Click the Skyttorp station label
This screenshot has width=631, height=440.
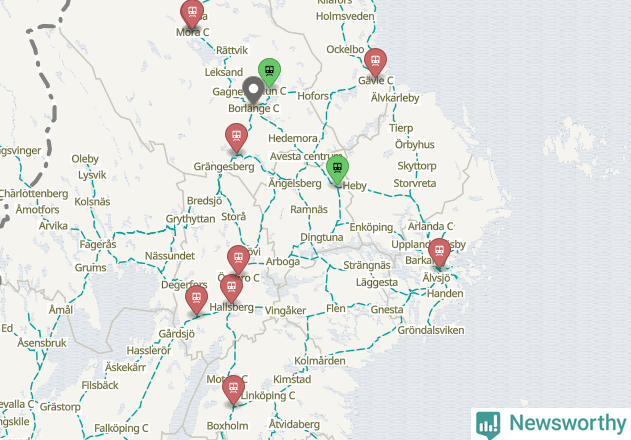click(x=417, y=166)
